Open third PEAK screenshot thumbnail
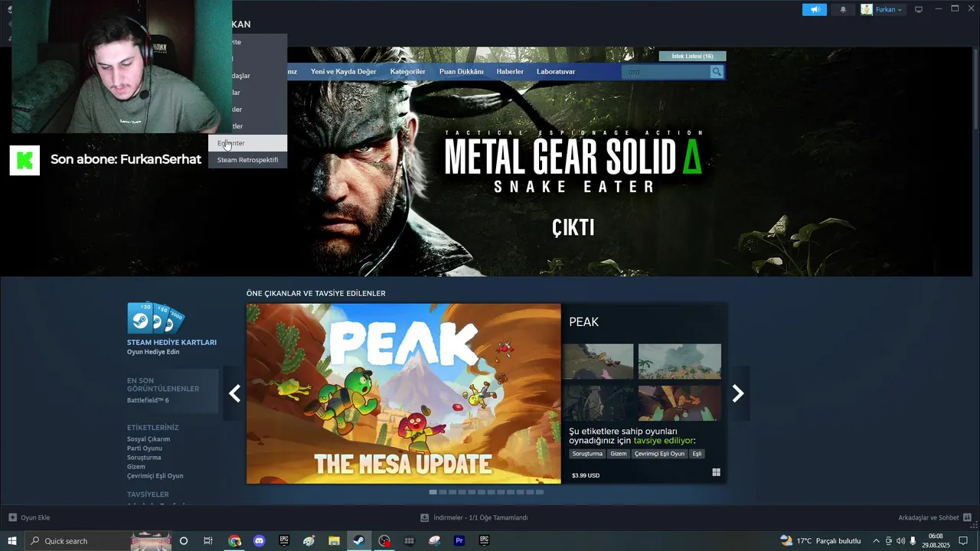Screen dimensions: 980x551 point(598,403)
